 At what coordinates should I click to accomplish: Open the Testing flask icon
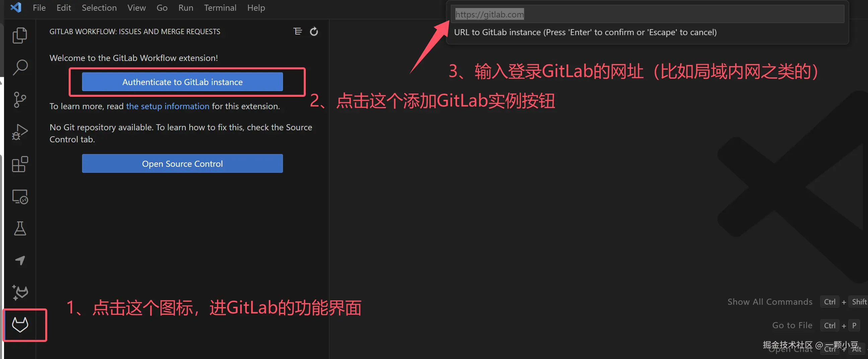click(20, 228)
